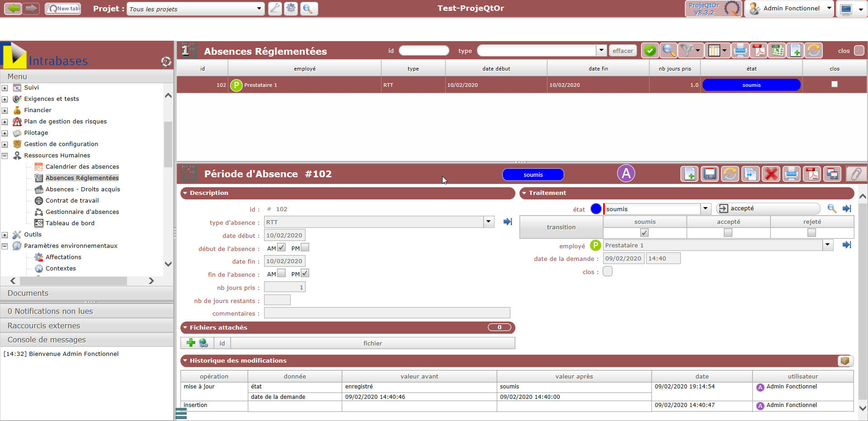Open the list filter funnel icon
The image size is (868, 421).
tap(687, 51)
